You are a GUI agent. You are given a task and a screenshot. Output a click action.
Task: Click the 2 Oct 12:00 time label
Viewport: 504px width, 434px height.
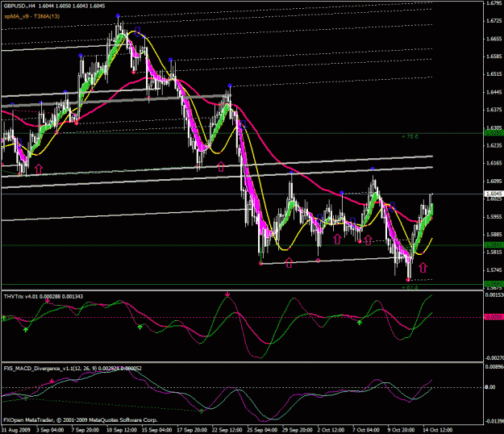pos(331,430)
